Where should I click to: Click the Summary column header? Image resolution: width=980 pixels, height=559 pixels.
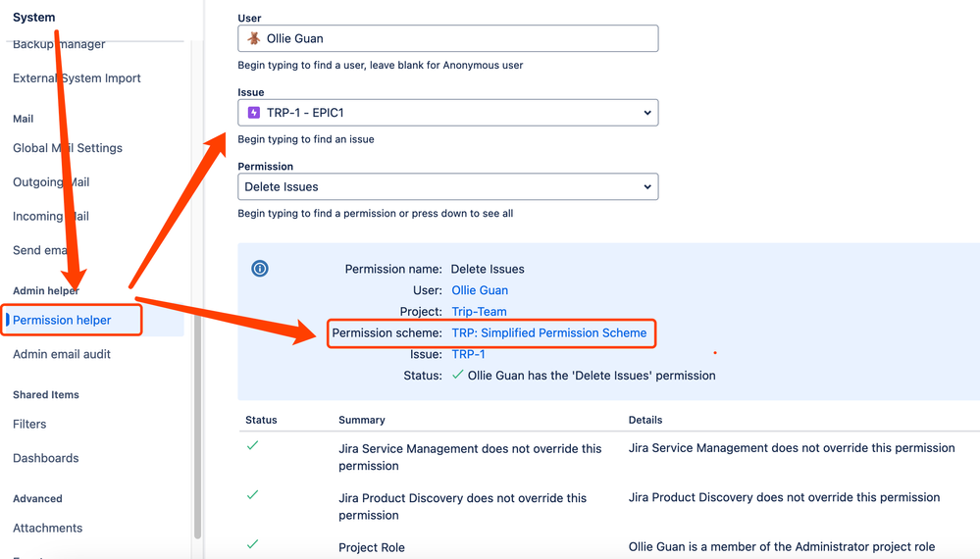[362, 420]
